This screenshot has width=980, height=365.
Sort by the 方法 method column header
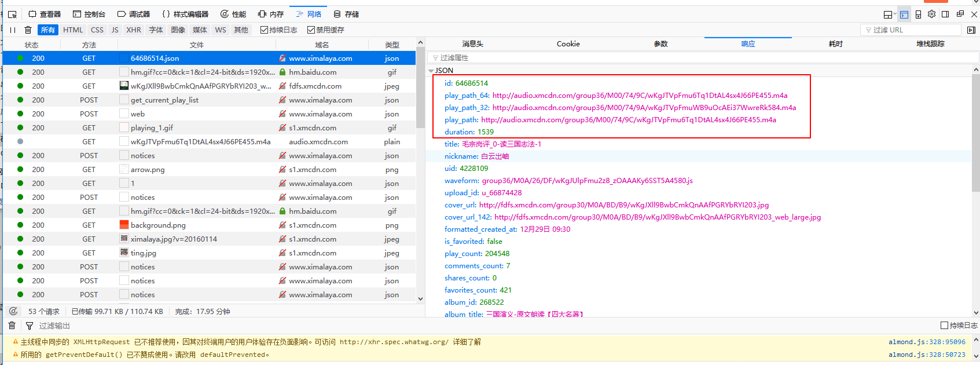click(89, 45)
